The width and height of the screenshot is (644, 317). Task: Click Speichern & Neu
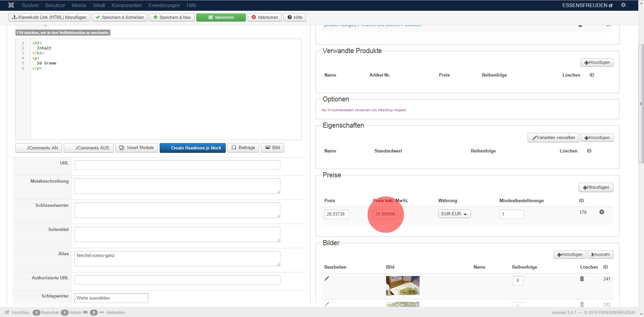(172, 17)
